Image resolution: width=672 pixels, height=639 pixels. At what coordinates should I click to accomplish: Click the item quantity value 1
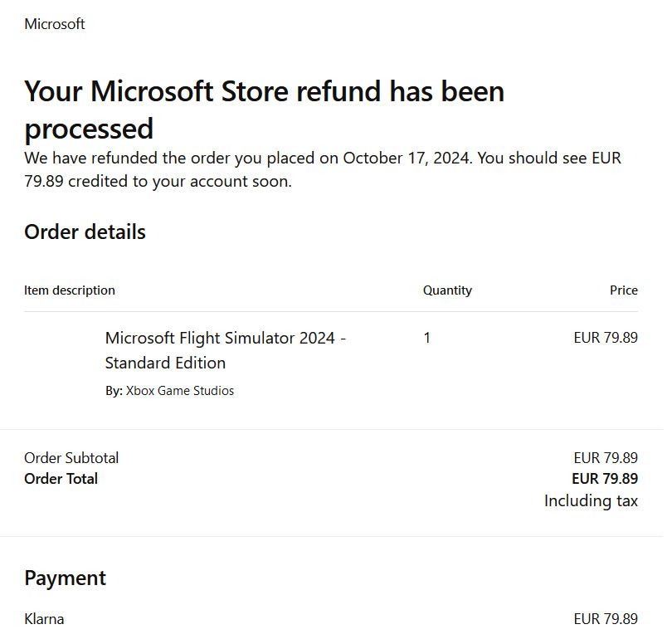coord(427,338)
